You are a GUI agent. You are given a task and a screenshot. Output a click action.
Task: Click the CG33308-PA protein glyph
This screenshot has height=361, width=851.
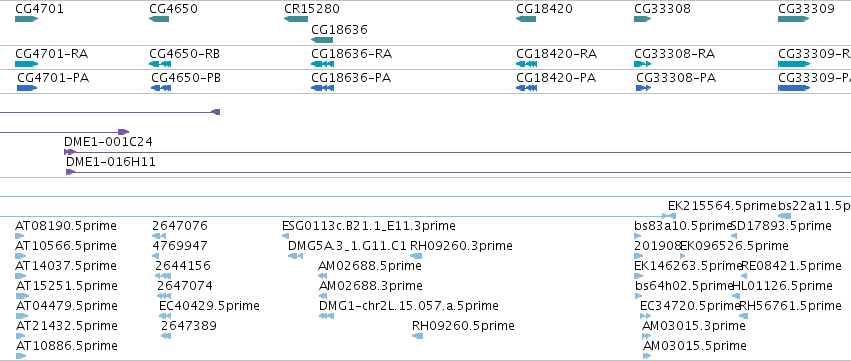(643, 88)
